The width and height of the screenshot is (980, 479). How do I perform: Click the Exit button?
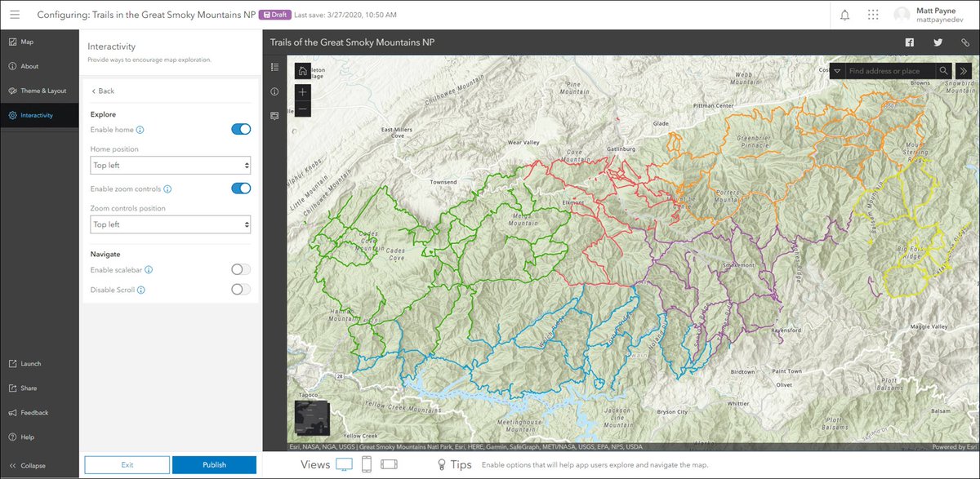click(x=127, y=465)
